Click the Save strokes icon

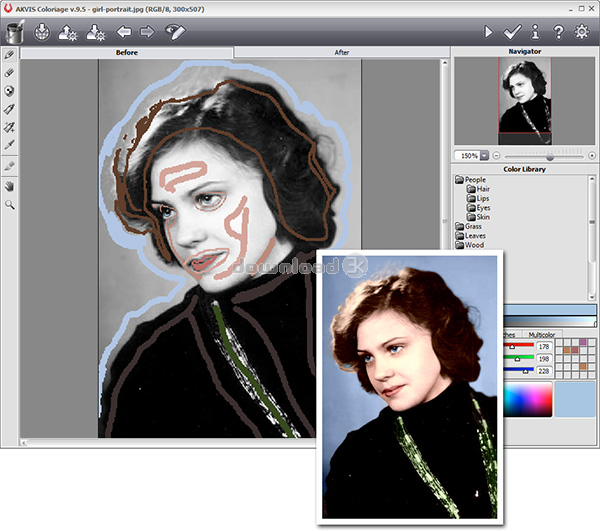pyautogui.click(x=97, y=32)
